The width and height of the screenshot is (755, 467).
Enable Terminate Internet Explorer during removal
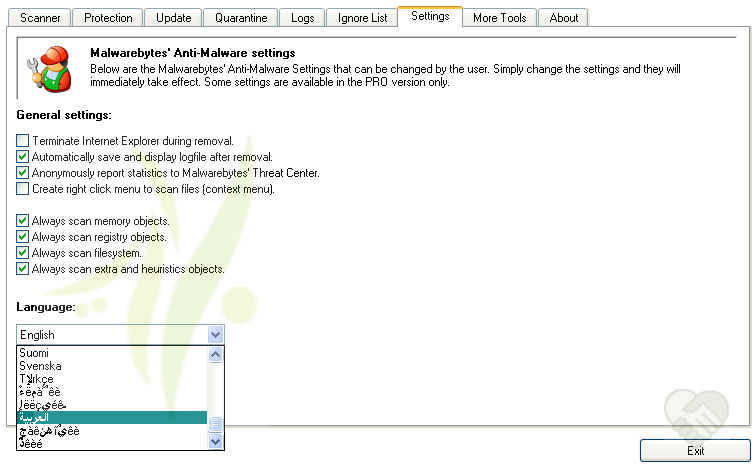[22, 141]
